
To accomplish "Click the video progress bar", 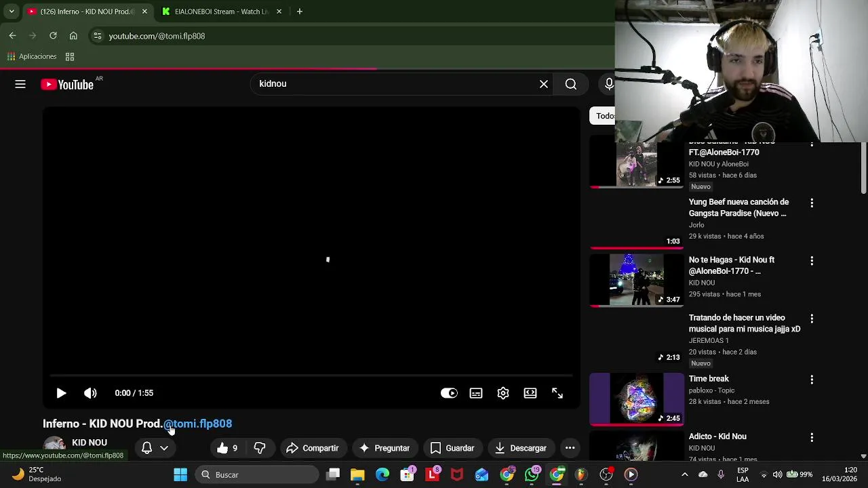I will pyautogui.click(x=311, y=375).
